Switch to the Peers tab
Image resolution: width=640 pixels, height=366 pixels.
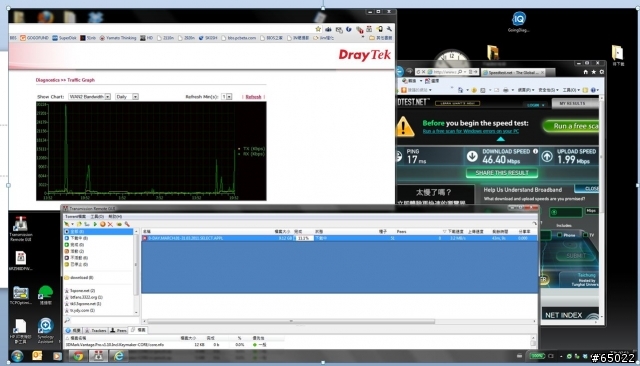[119, 330]
